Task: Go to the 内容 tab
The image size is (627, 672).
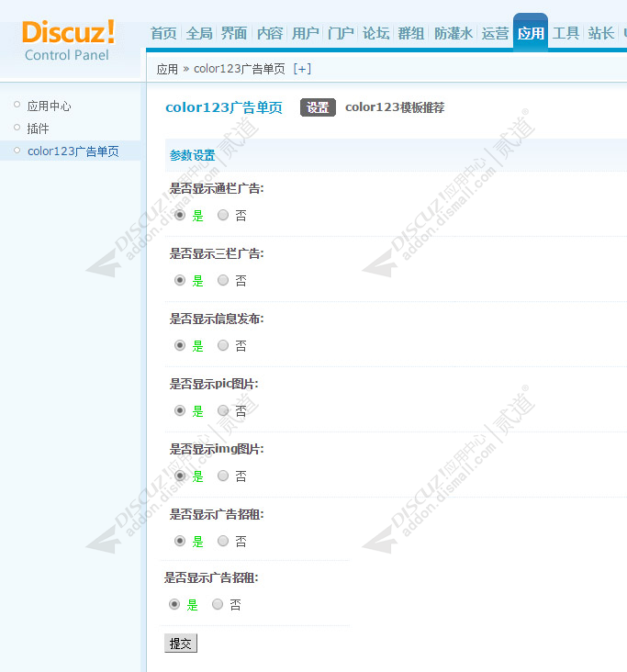Action: click(270, 33)
